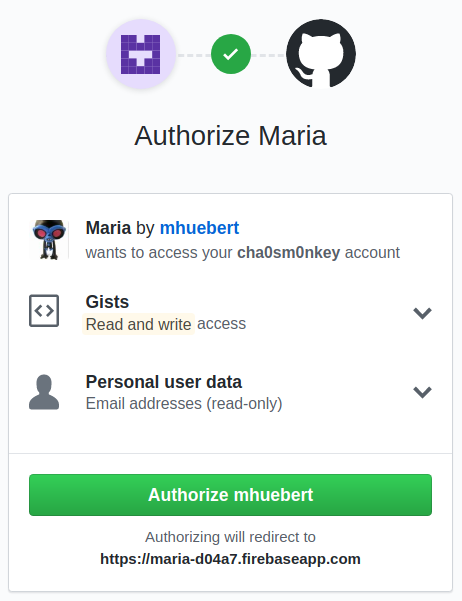
Task: Click the maria-d04a7.firebaseapp.com redirect URL
Action: click(x=230, y=559)
